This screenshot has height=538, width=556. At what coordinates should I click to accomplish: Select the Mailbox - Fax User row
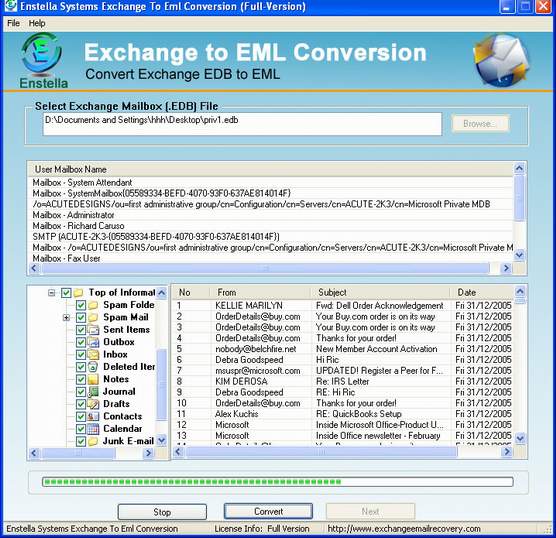[271, 259]
